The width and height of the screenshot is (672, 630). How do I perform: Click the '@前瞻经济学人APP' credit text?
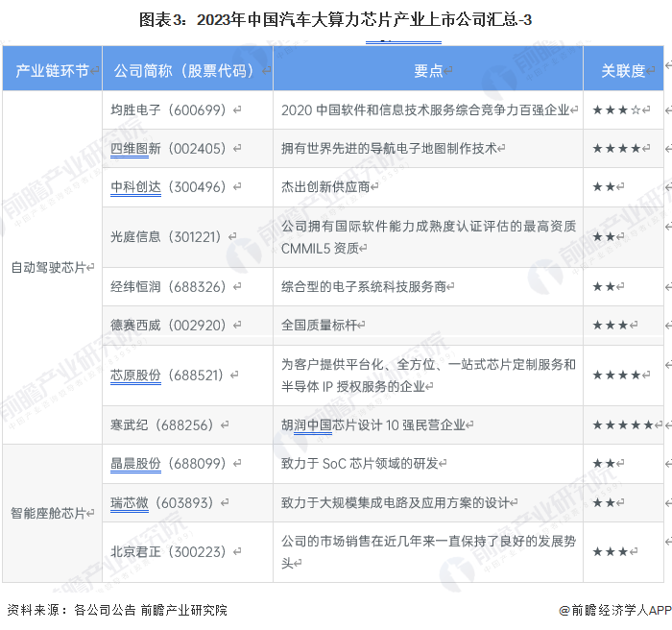pos(615,610)
